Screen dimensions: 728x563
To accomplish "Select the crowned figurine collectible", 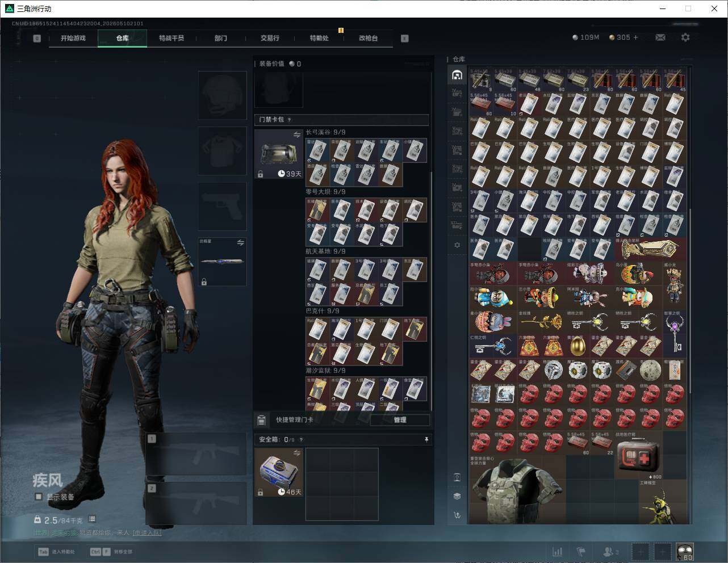I will [x=675, y=285].
